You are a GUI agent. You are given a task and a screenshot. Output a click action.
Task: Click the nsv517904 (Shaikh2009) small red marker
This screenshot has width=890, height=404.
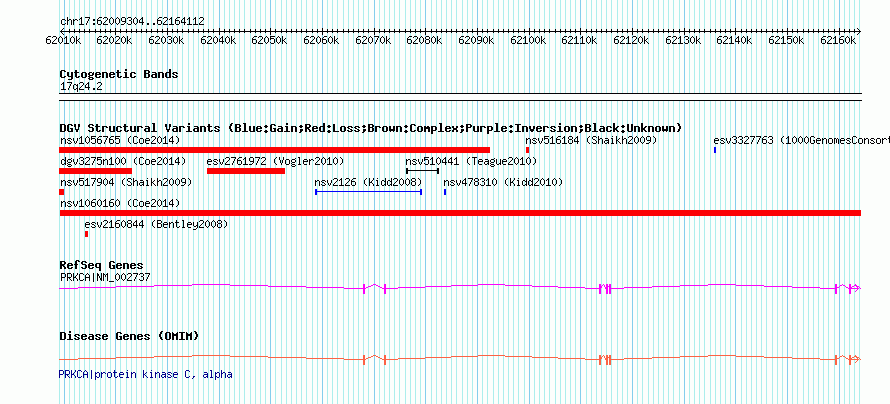[62, 192]
